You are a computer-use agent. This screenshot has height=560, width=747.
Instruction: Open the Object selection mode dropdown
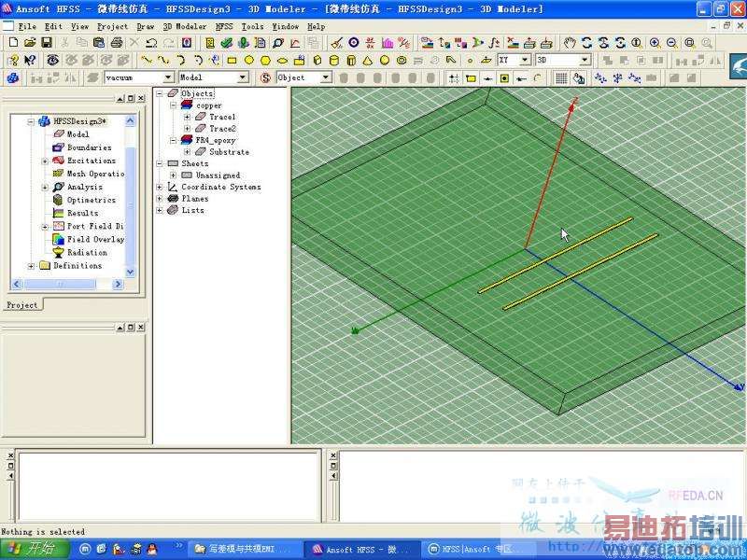[326, 77]
